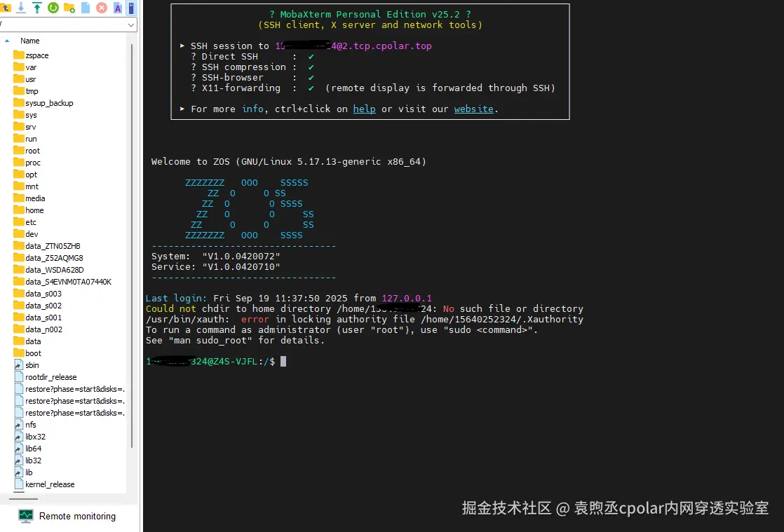Select the tmp folder
784x532 pixels.
[32, 91]
